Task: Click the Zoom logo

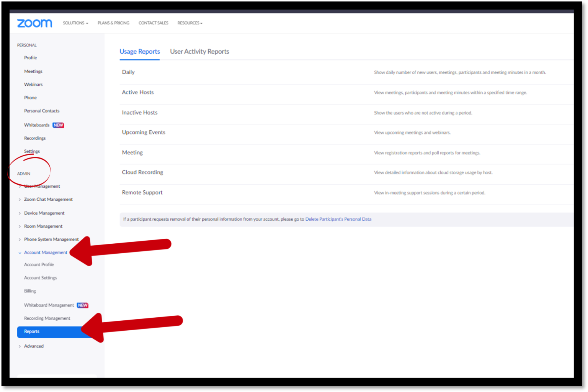Action: pyautogui.click(x=34, y=23)
